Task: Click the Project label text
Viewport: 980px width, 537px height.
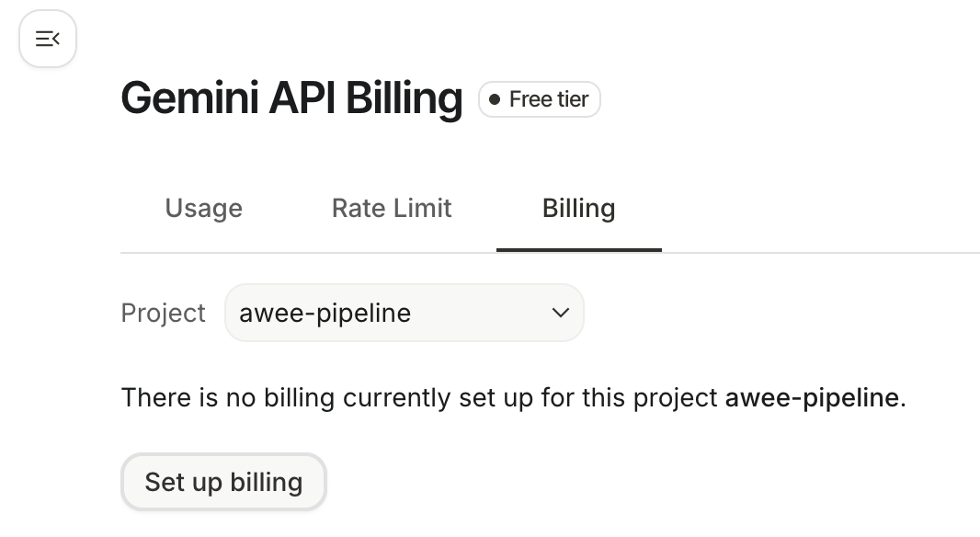Action: (x=163, y=314)
